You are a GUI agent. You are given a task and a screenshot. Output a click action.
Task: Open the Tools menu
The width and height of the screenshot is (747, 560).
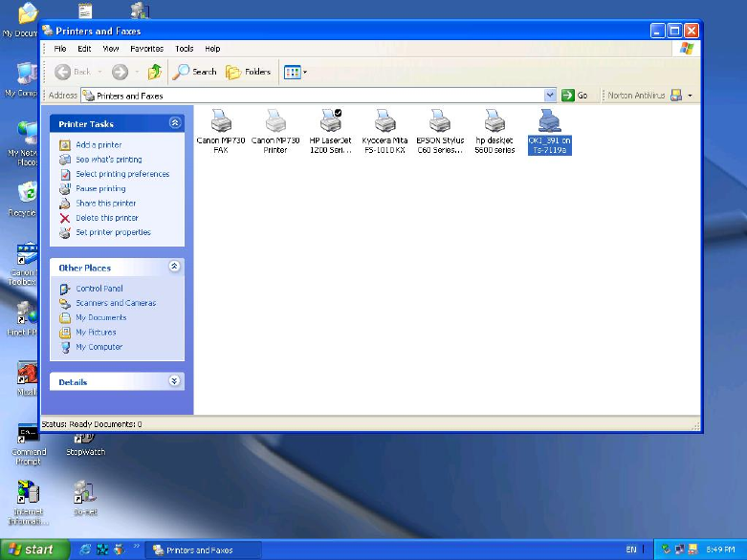[184, 49]
